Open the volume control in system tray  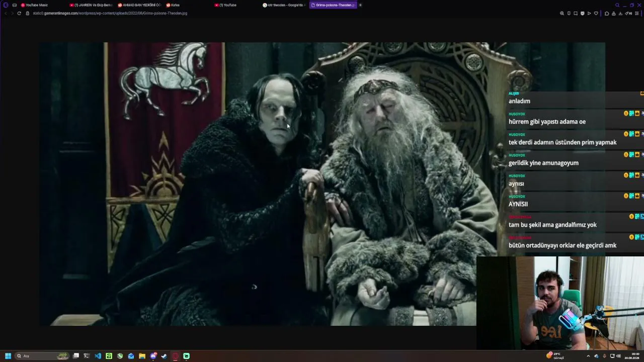[618, 356]
